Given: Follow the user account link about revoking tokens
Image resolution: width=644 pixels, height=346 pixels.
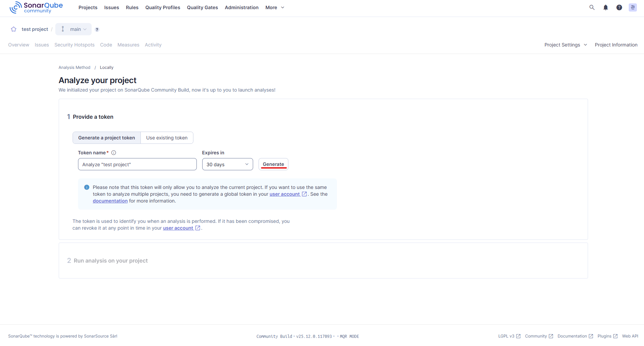Looking at the screenshot, I should (182, 228).
